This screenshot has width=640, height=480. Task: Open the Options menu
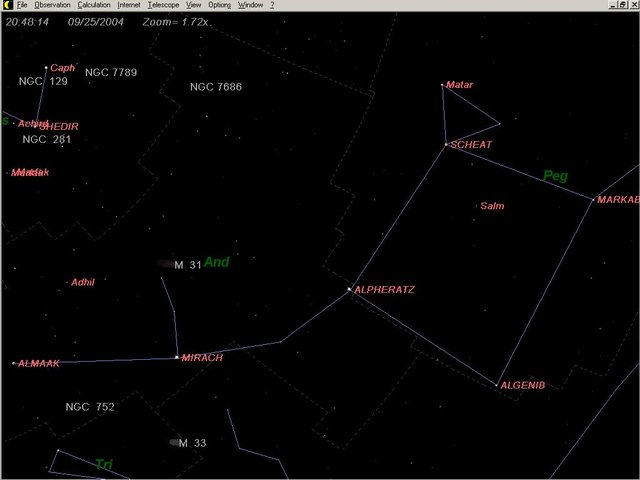(219, 5)
